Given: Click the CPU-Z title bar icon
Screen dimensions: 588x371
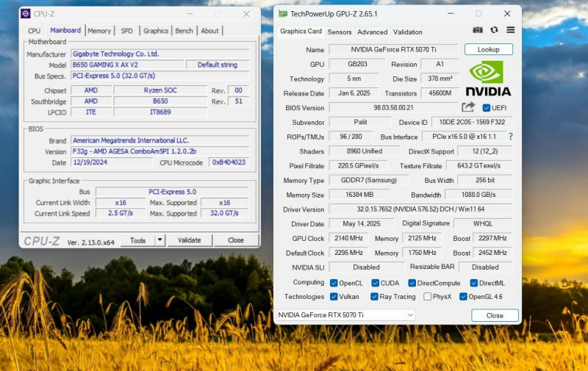Looking at the screenshot, I should point(26,13).
